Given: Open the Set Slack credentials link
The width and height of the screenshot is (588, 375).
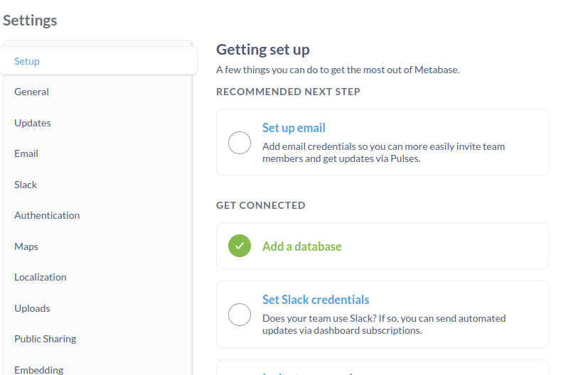Looking at the screenshot, I should click(x=316, y=300).
